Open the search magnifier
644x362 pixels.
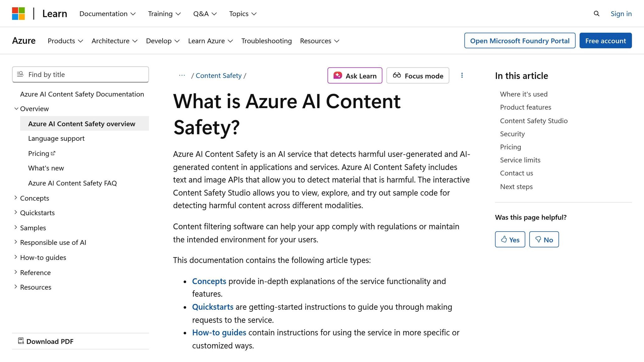click(596, 14)
